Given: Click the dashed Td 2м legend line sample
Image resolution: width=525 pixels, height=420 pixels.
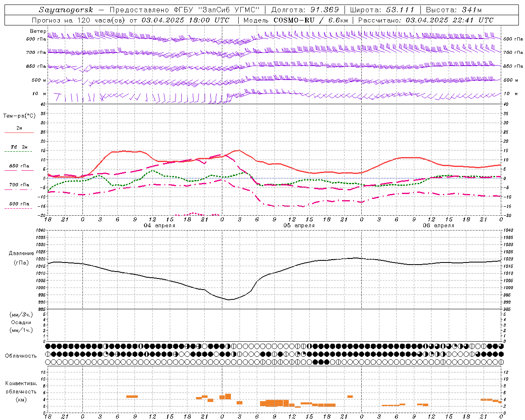Looking at the screenshot, I should pos(18,152).
